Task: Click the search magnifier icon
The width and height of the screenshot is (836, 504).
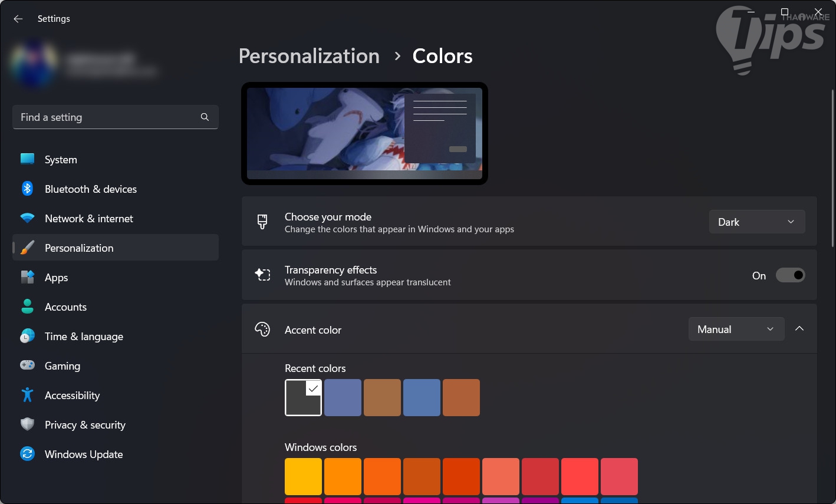Action: pyautogui.click(x=205, y=117)
